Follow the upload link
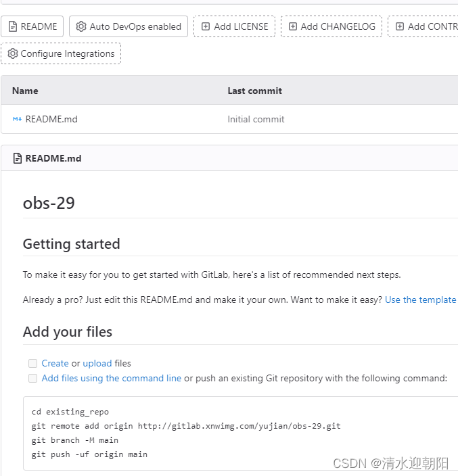 click(97, 363)
